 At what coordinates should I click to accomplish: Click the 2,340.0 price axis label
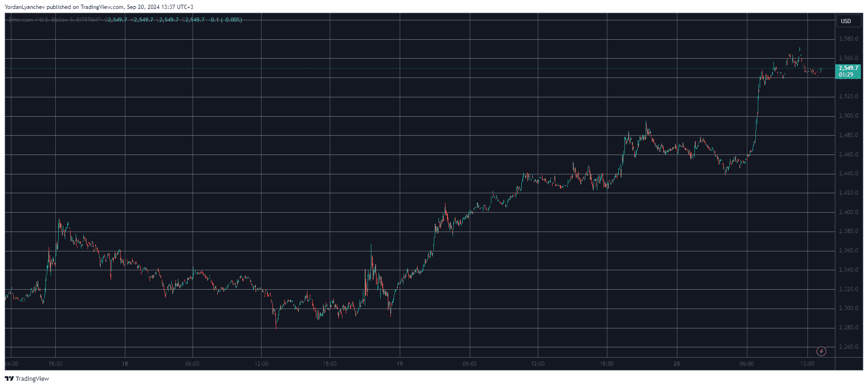pos(849,270)
